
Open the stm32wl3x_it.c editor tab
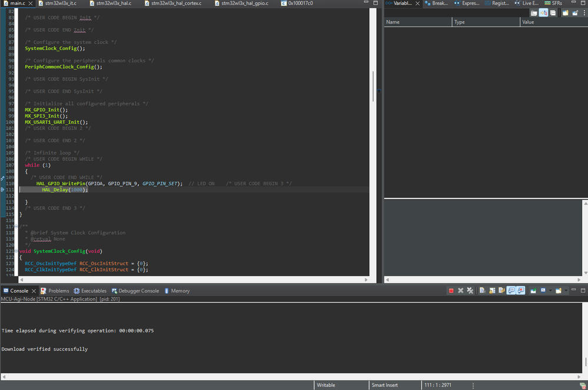point(57,3)
